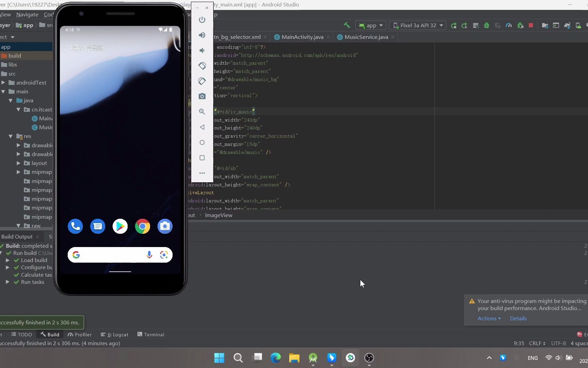Open the emulator zoom tool
The image size is (588, 368).
click(x=202, y=111)
